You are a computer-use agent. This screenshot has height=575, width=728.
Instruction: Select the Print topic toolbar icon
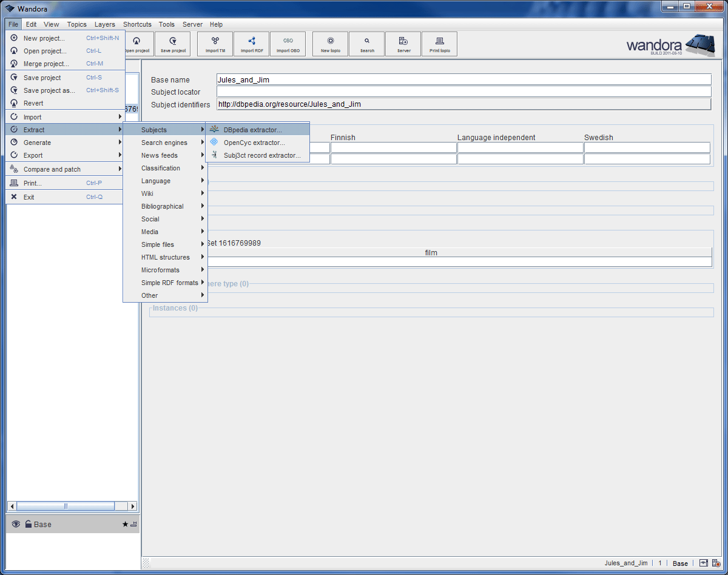point(439,44)
